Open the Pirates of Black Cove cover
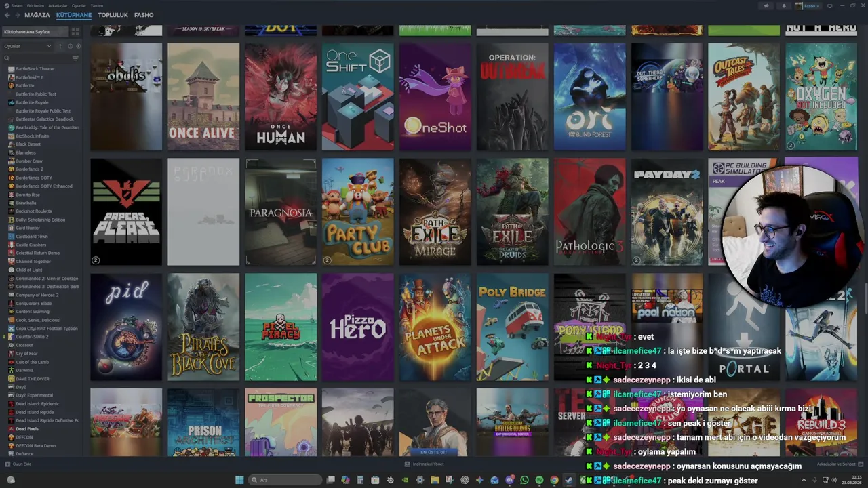The width and height of the screenshot is (868, 488). (x=203, y=327)
